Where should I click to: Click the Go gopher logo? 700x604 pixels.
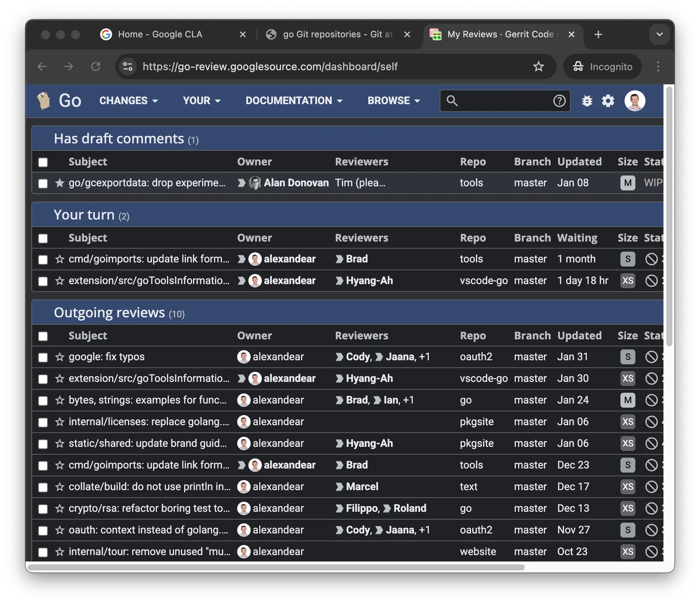point(44,101)
